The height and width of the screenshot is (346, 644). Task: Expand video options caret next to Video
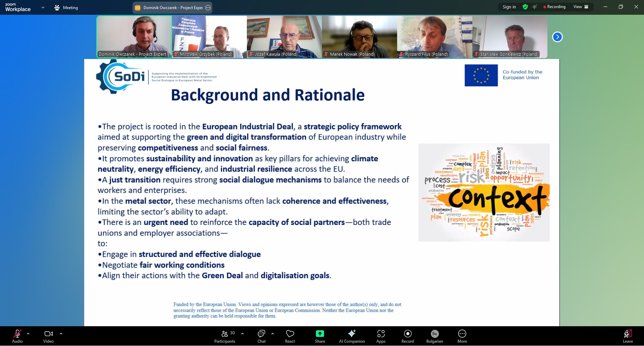61,334
